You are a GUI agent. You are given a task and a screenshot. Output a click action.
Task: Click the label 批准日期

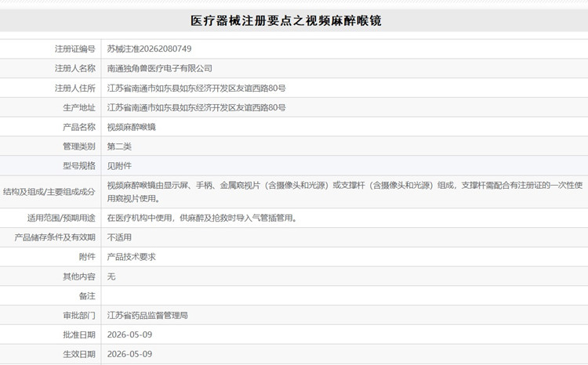point(79,334)
